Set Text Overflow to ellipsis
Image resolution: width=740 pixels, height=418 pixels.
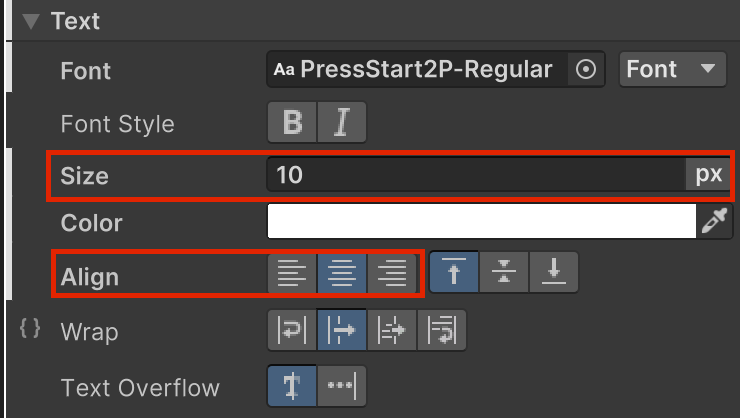tap(342, 387)
